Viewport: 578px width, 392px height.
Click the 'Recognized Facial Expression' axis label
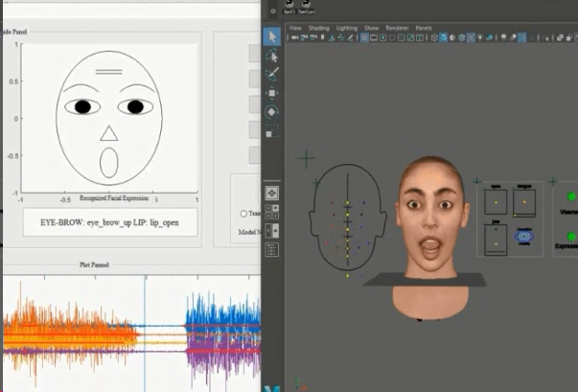(114, 198)
